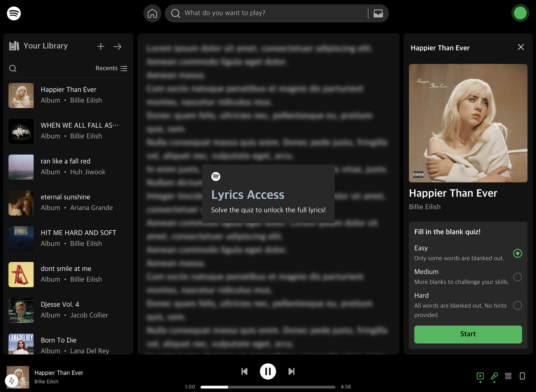Toggle the lyrics microphone icon

494,376
